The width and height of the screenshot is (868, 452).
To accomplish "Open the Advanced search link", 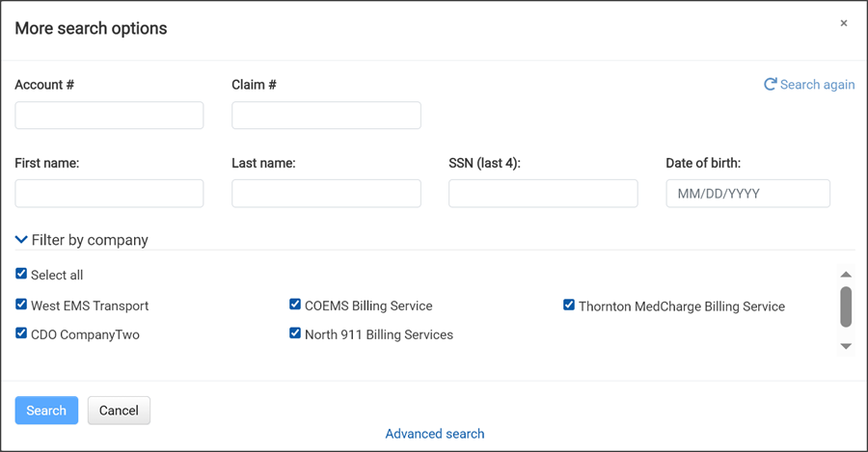I will point(435,434).
